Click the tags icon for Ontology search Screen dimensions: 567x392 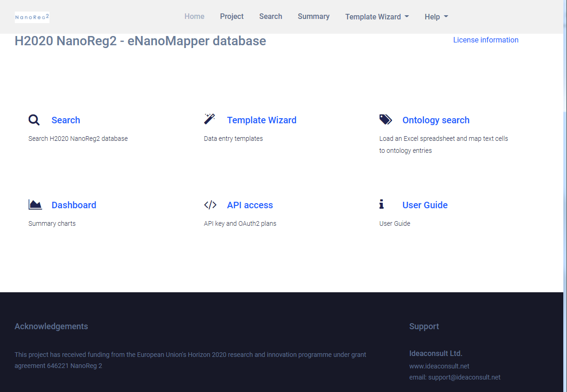386,120
